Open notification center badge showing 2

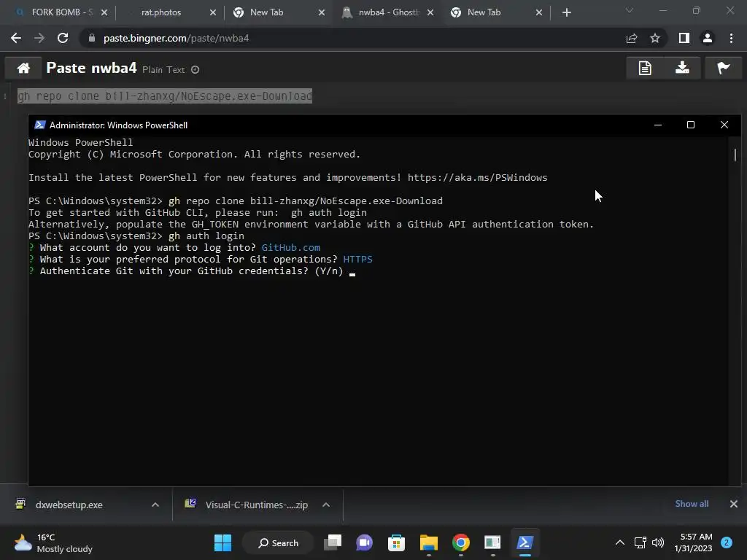(x=727, y=542)
